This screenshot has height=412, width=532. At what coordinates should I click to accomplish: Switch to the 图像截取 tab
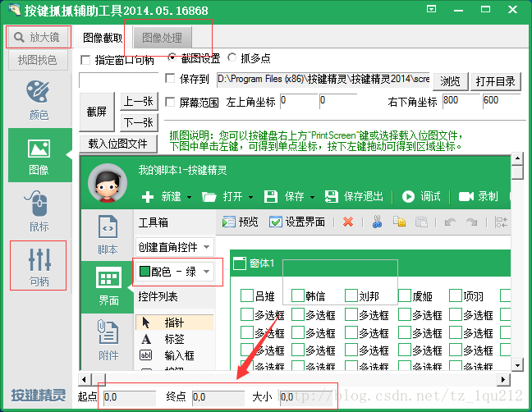coord(103,38)
